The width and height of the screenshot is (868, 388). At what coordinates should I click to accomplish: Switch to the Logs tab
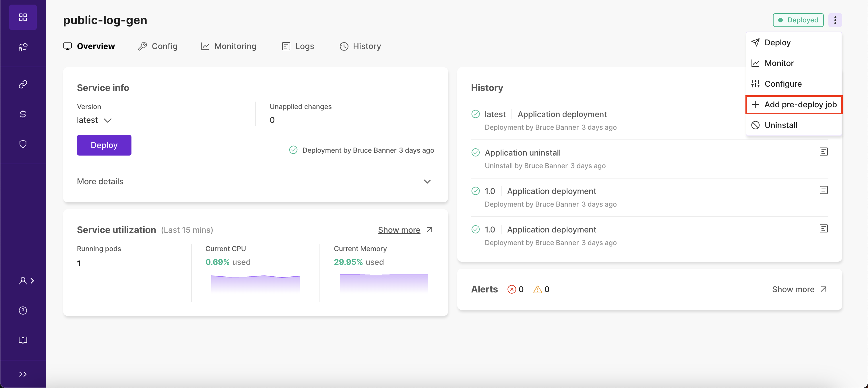coord(298,46)
